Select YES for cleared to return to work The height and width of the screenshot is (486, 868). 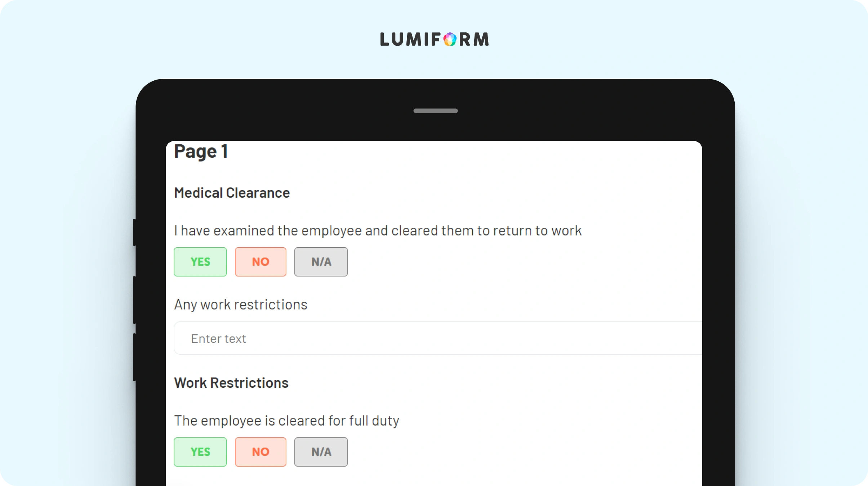point(200,262)
